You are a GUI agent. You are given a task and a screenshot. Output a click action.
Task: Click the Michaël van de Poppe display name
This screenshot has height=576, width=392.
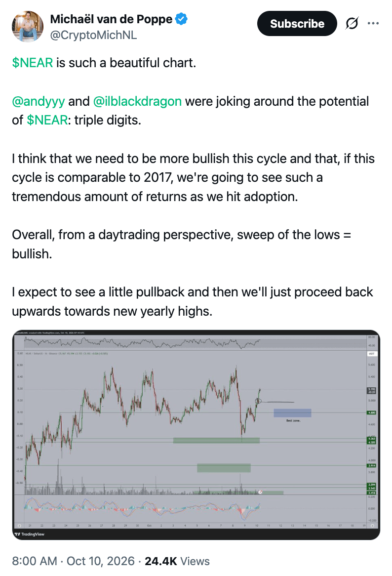[111, 19]
